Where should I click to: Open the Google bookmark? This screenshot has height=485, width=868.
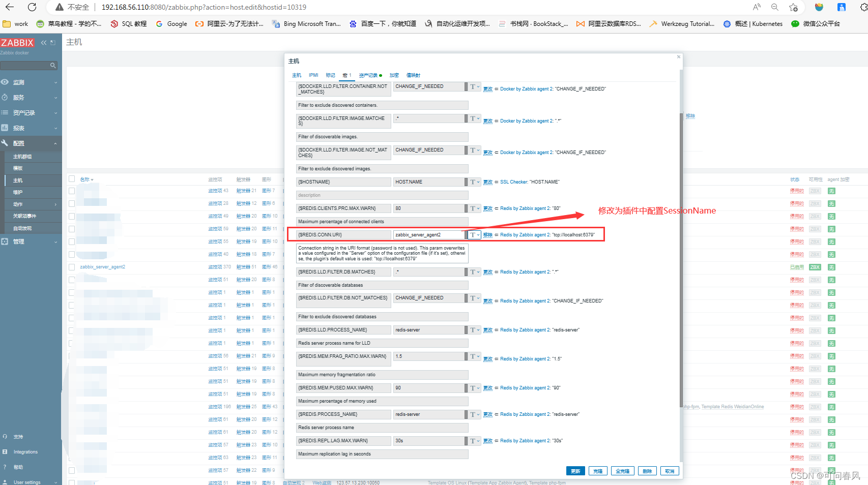[171, 24]
